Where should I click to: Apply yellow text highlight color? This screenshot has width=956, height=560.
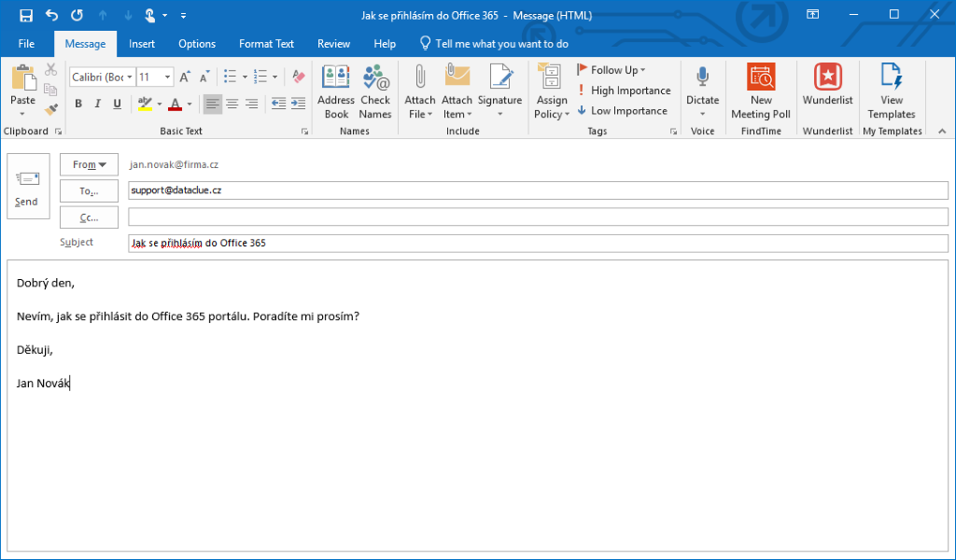[145, 105]
